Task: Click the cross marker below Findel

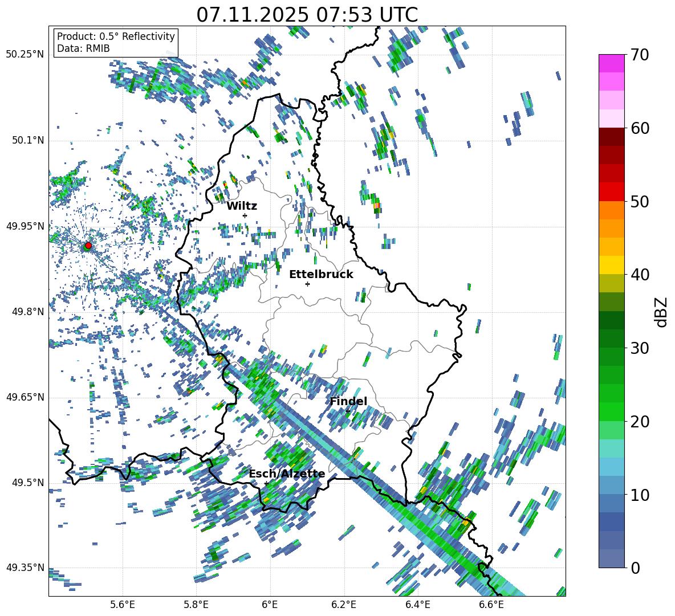Action: (348, 411)
